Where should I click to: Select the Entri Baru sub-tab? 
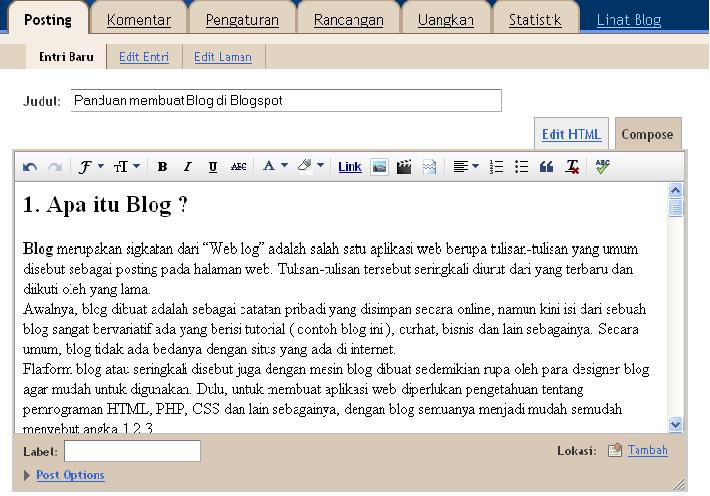coord(66,57)
